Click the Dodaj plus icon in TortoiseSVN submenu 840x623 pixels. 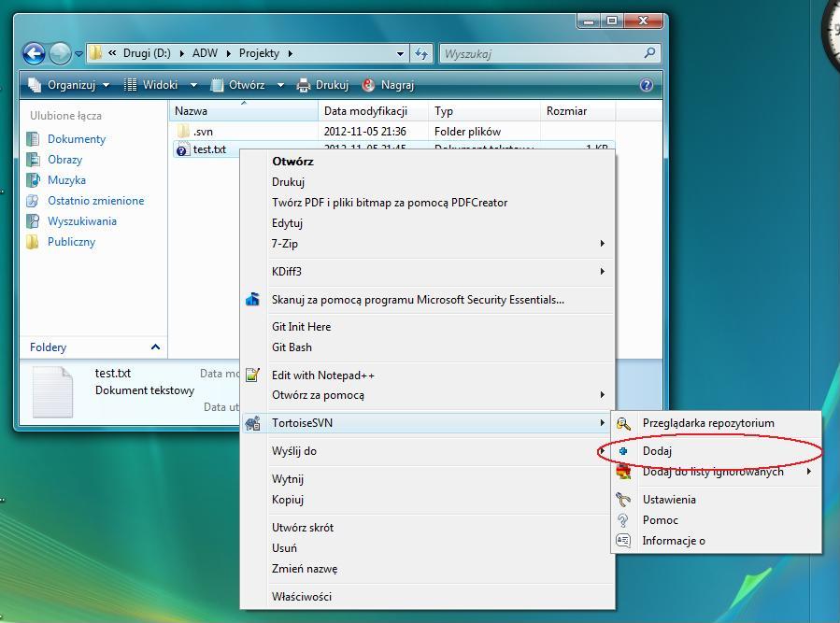click(x=623, y=451)
